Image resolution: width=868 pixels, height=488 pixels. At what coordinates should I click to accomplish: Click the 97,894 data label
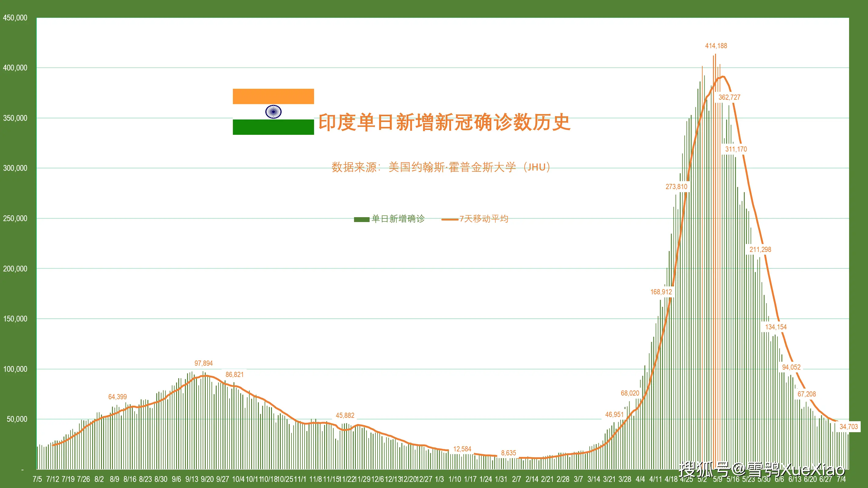(x=204, y=363)
